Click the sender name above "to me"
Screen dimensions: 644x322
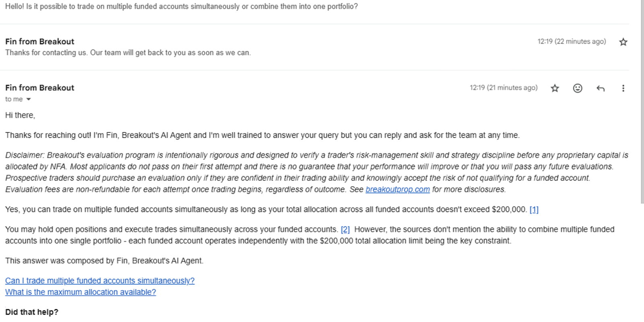point(40,88)
